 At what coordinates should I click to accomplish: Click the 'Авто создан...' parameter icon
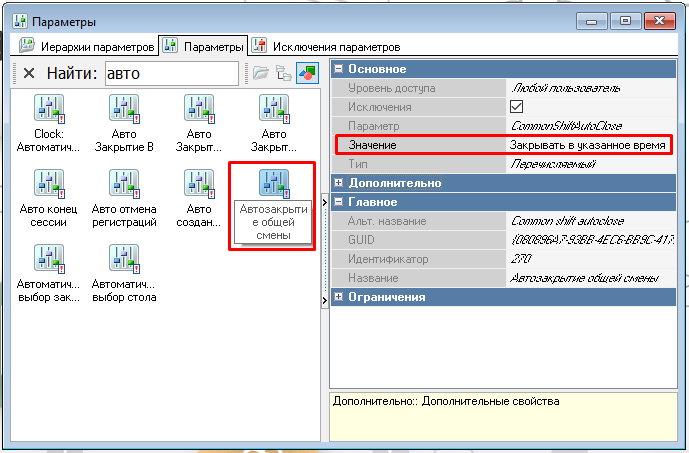(x=199, y=185)
